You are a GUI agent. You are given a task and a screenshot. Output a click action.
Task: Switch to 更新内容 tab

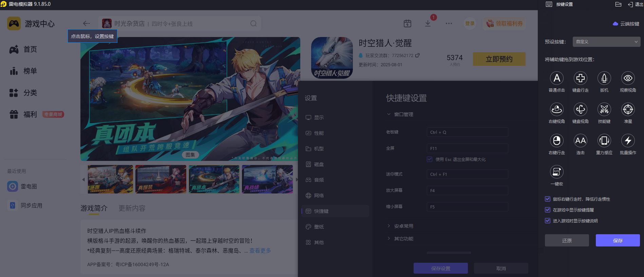tap(132, 208)
